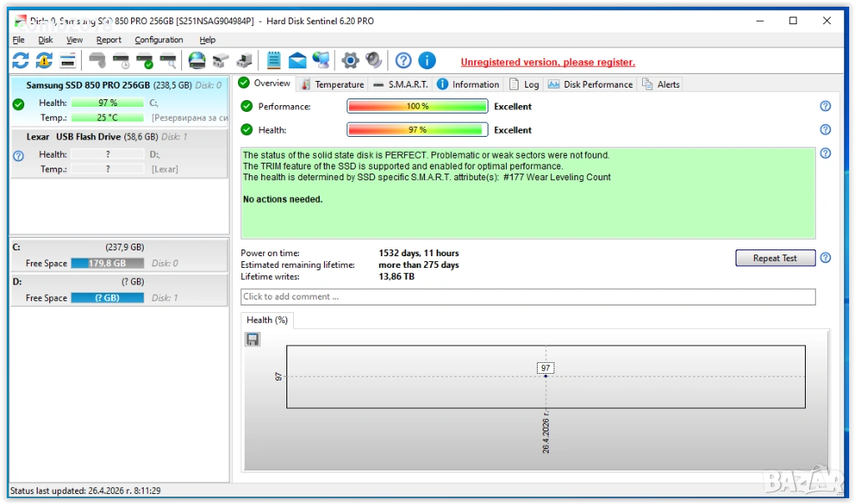Click the C: free space bar

click(x=107, y=263)
